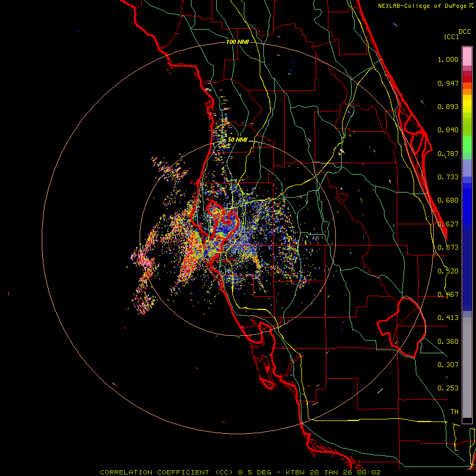
Task: Pick the red swatch on color bar
Action: tap(467, 79)
